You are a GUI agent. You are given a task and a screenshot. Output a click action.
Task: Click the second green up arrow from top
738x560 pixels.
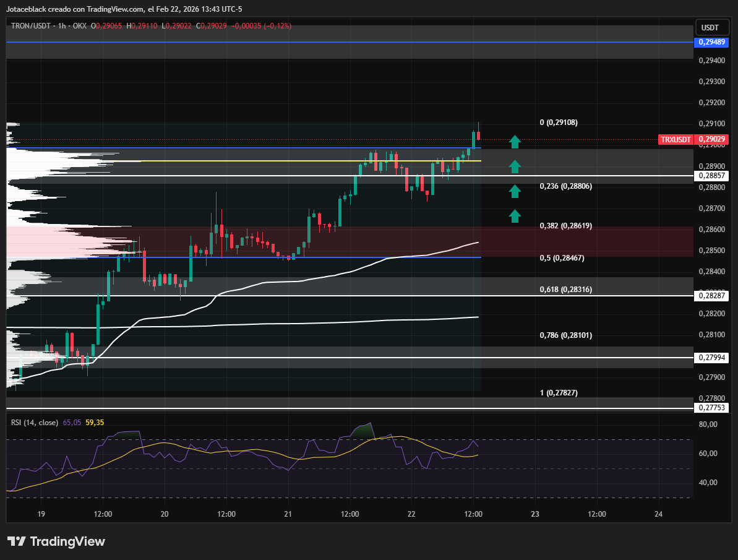515,166
